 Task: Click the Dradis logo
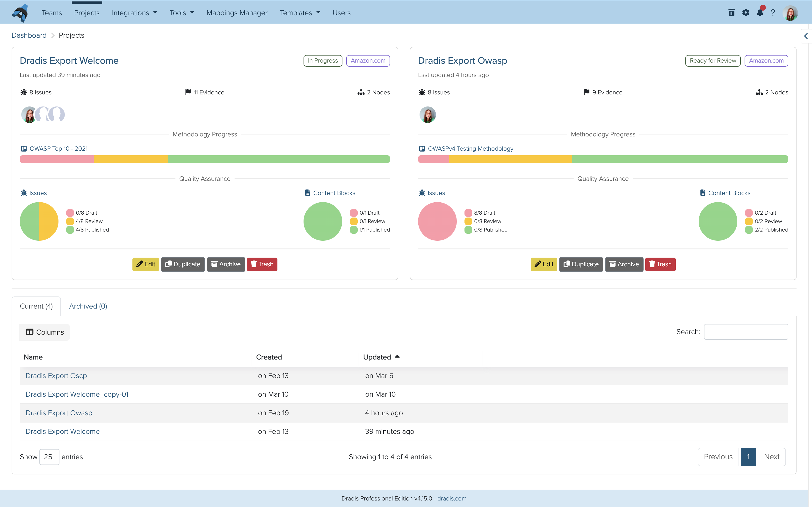click(20, 13)
